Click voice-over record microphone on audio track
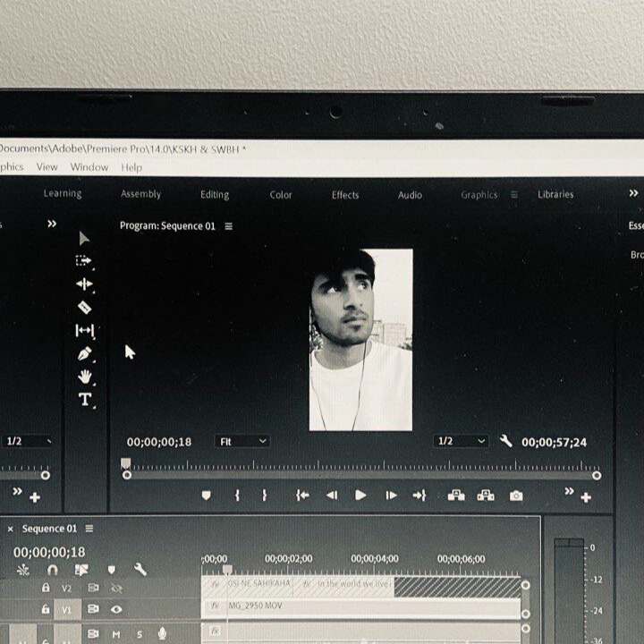644x644 pixels. click(x=162, y=633)
